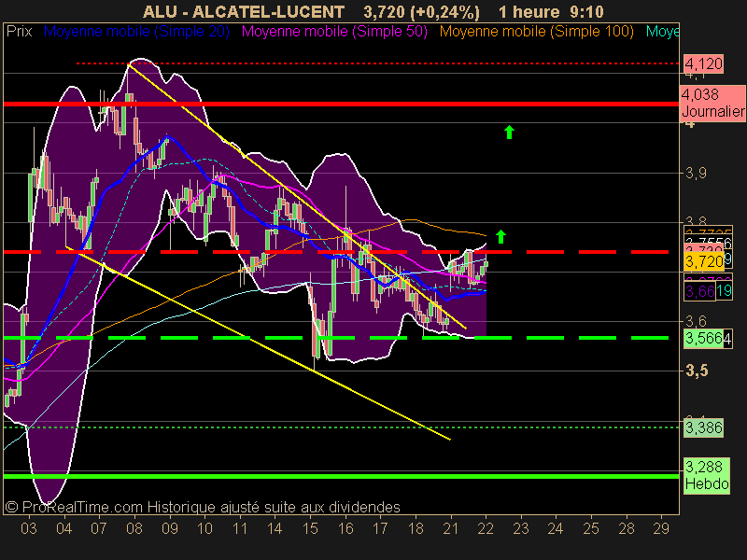Click the yellow 3,720 current price tag
This screenshot has height=560, width=747.
click(x=704, y=261)
